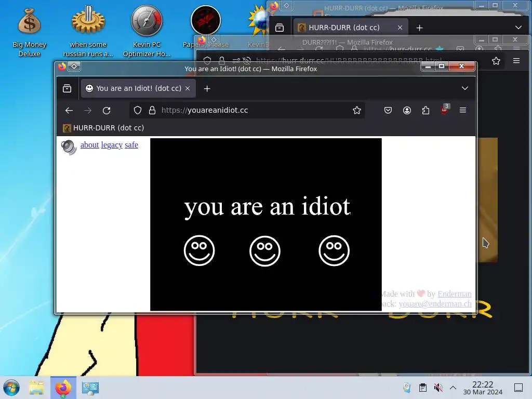This screenshot has height=399, width=532.
Task: Open new tab in HURR-DURR window
Action: 420,28
